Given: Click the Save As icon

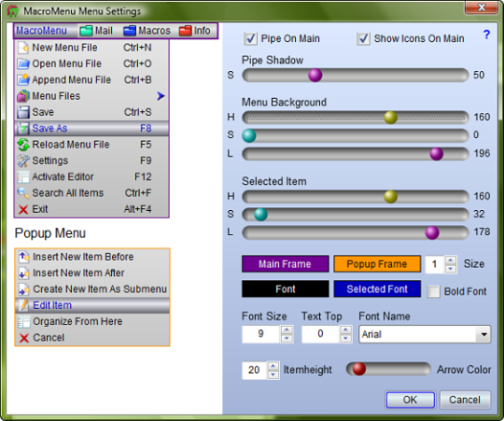Looking at the screenshot, I should point(23,129).
